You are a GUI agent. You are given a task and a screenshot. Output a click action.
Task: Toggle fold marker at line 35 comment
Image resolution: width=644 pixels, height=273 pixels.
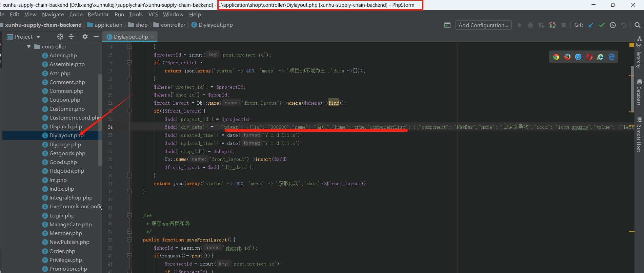[x=129, y=215]
